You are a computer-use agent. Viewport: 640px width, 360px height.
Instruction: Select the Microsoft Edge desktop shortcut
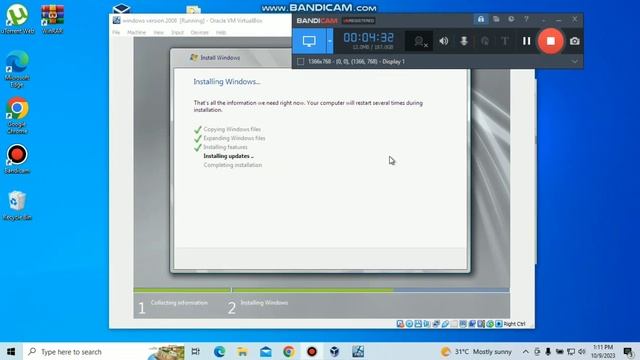[17, 69]
